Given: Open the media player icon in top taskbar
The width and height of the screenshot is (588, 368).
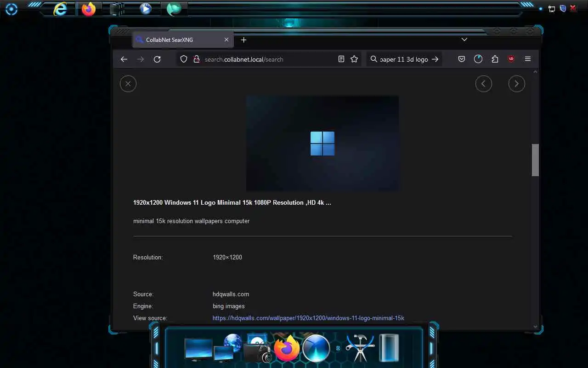Looking at the screenshot, I should (146, 9).
